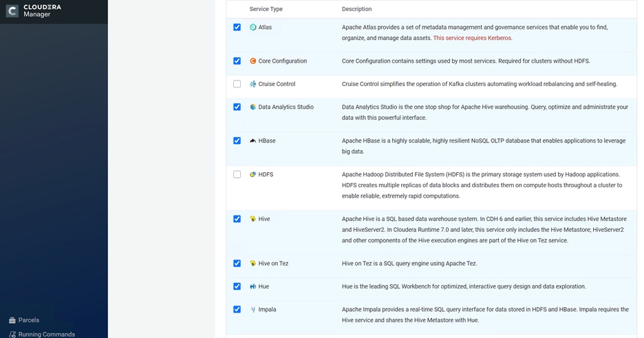Select the Hue service name
644x338 pixels.
pyautogui.click(x=264, y=286)
